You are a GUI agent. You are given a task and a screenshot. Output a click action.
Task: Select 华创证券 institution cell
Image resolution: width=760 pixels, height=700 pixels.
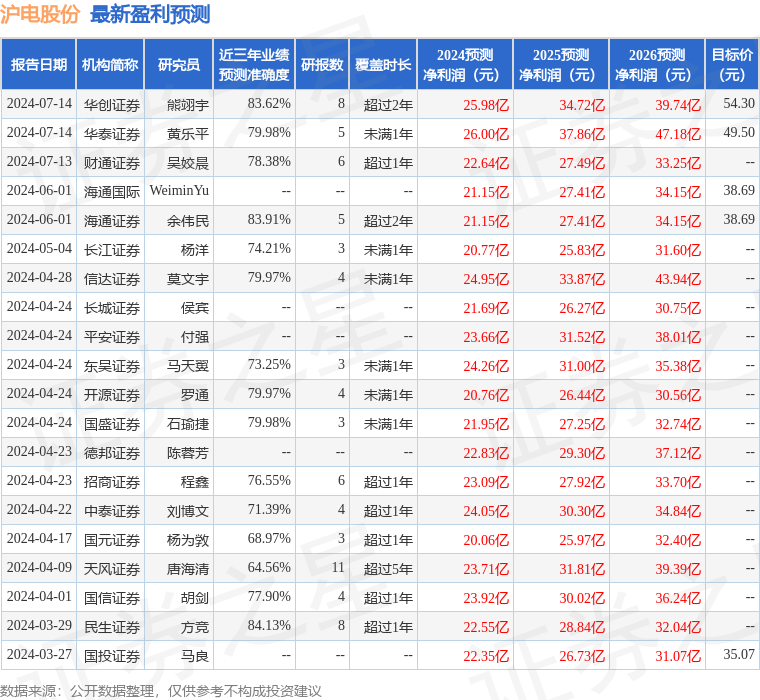[112, 105]
